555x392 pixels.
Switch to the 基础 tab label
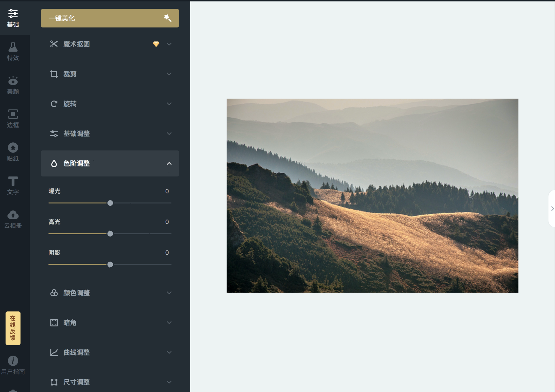click(x=13, y=25)
